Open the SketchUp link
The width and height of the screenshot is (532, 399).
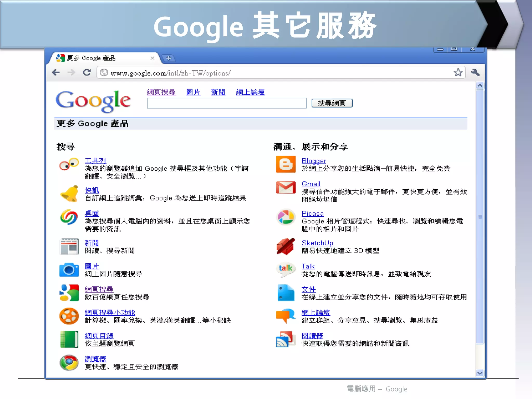pyautogui.click(x=317, y=243)
